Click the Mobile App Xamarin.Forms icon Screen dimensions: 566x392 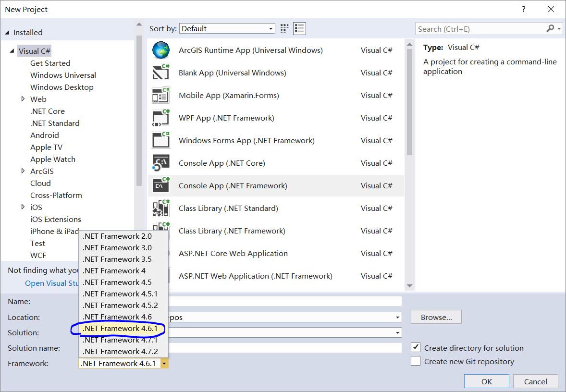pyautogui.click(x=161, y=95)
